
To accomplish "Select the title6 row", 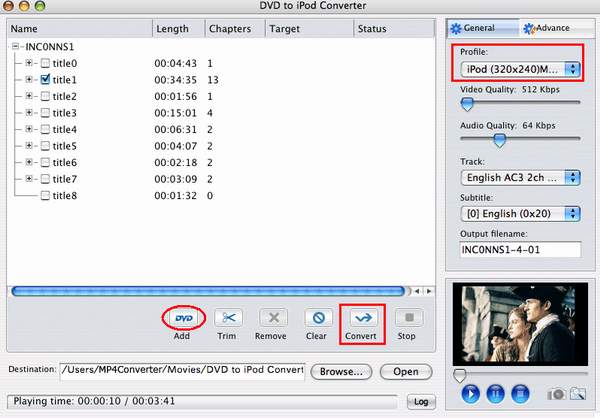I will click(221, 163).
